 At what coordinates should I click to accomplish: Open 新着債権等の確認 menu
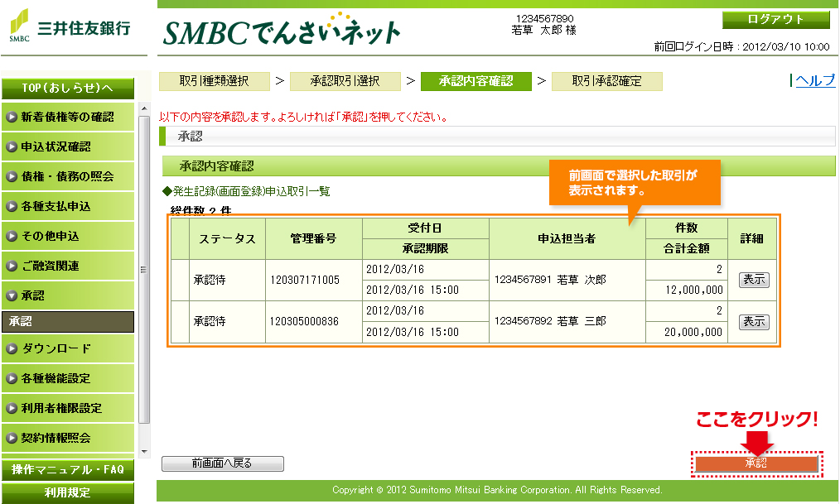pos(68,118)
